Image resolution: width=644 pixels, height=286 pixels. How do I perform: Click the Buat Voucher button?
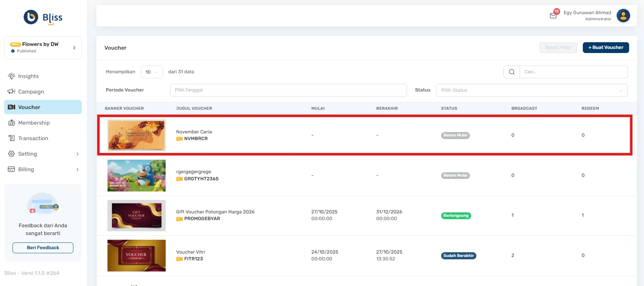tap(605, 48)
